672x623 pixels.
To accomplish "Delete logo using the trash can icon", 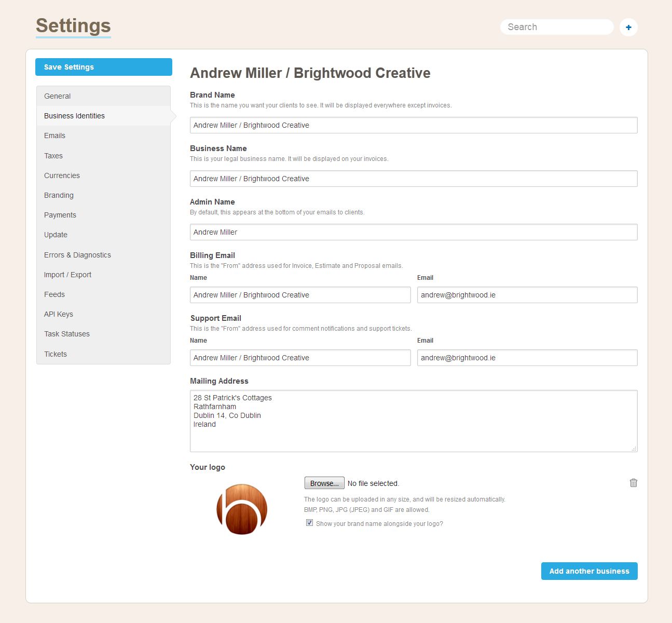I will [633, 483].
